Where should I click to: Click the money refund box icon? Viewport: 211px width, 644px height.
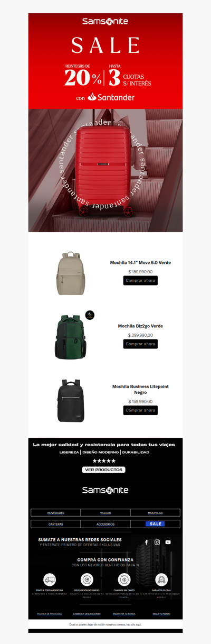pyautogui.click(x=87, y=579)
